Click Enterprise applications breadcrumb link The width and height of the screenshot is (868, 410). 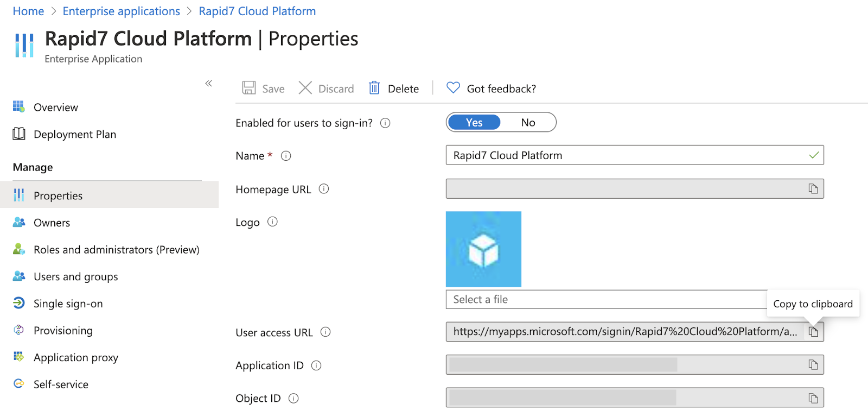[x=121, y=11]
